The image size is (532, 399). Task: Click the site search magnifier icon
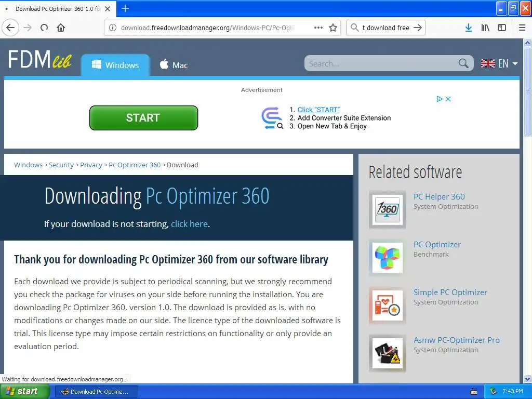(x=463, y=63)
